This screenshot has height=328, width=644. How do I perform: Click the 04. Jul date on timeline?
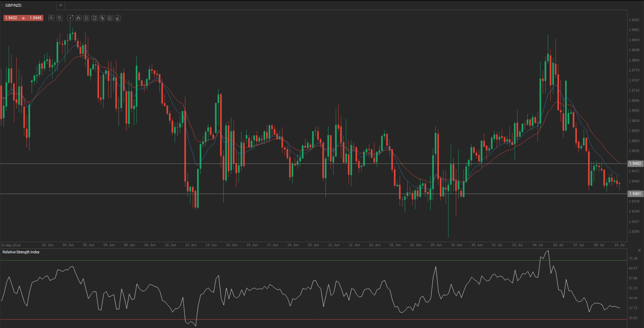(x=537, y=245)
